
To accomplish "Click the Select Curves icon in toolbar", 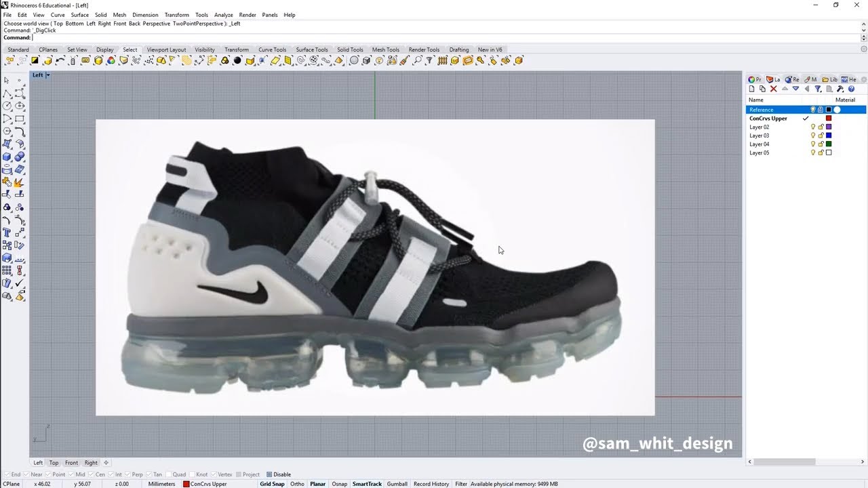I will 199,60.
